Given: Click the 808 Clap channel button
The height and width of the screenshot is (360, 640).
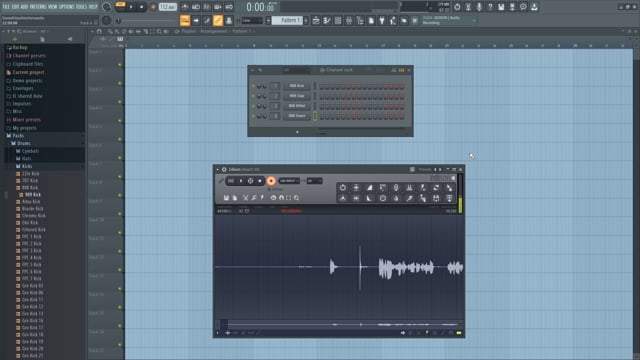Looking at the screenshot, I should pyautogui.click(x=297, y=96).
